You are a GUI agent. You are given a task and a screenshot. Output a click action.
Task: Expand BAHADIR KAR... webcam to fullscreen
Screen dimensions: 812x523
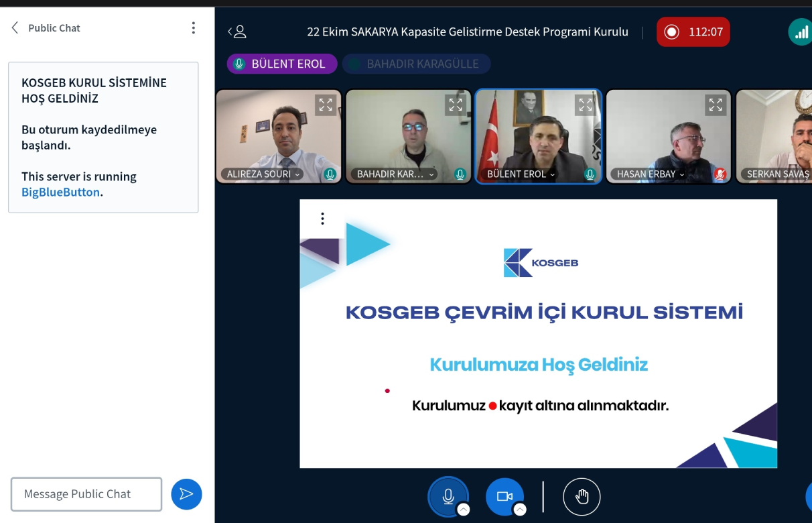(456, 105)
